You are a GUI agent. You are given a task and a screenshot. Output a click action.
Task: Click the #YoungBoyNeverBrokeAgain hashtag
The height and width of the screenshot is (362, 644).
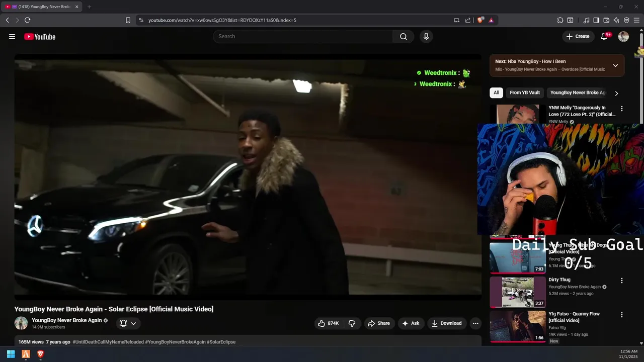tap(175, 342)
